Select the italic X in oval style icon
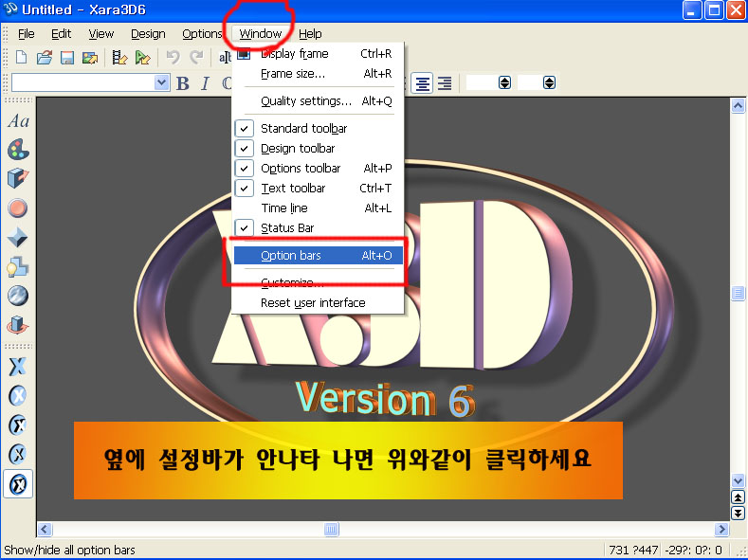Viewport: 748px width, 560px height. [18, 455]
